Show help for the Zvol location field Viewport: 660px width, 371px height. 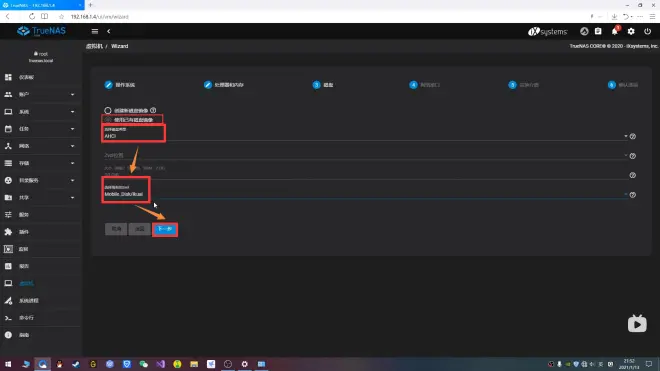[633, 156]
